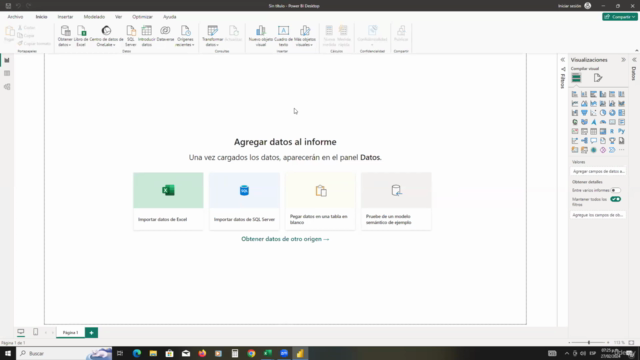Select the Inicio ribbon tab
640x360 pixels.
[x=41, y=17]
